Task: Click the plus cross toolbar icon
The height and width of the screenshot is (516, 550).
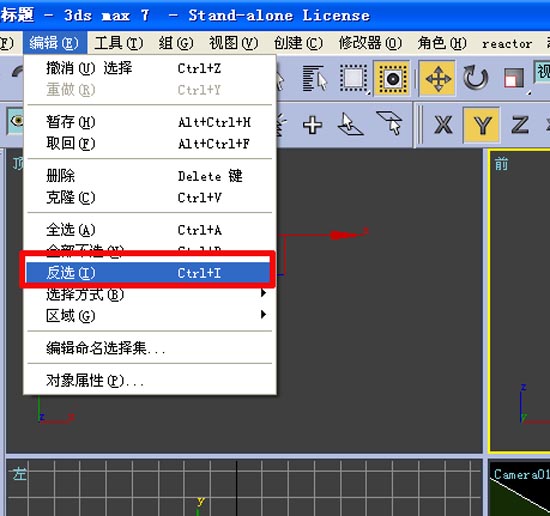Action: coord(313,125)
